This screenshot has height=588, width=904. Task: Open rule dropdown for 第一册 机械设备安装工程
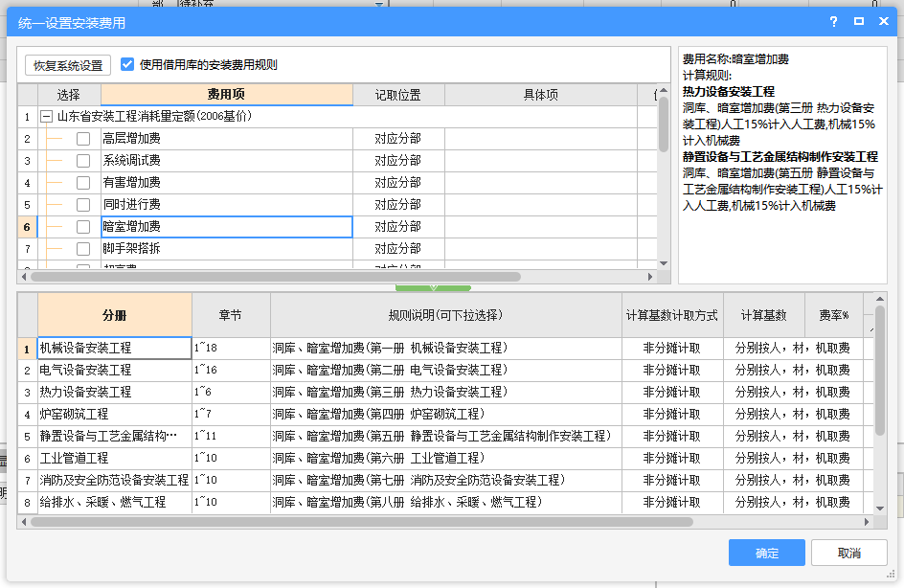445,349
